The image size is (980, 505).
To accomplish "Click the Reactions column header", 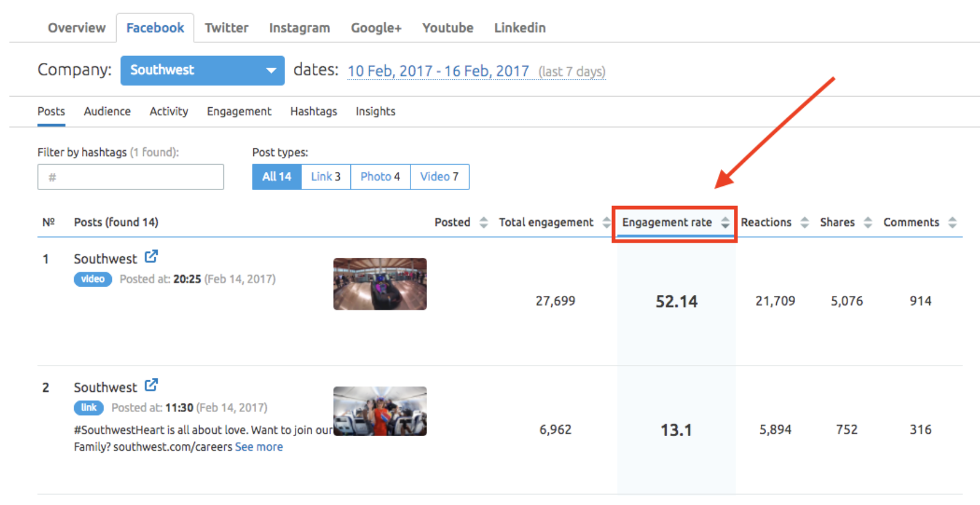I will tap(766, 222).
